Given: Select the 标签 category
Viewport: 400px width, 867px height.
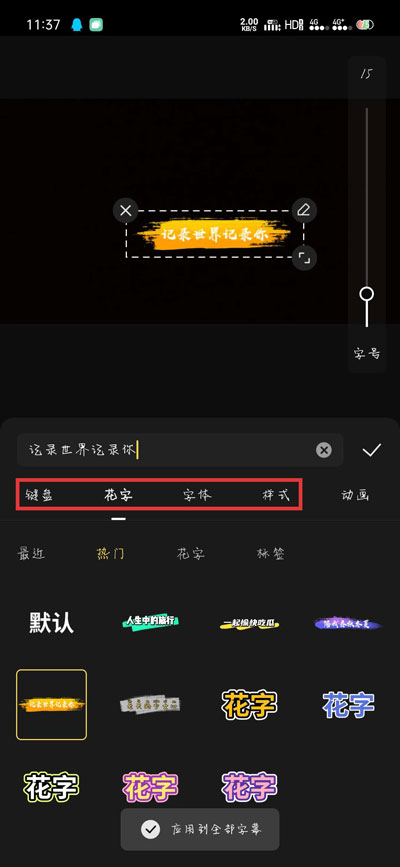Looking at the screenshot, I should [271, 553].
